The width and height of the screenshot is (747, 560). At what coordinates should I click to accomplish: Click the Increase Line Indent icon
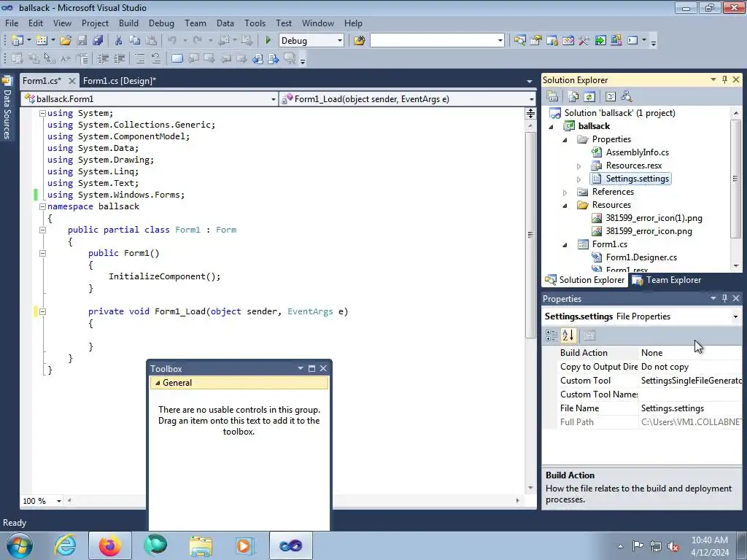pyautogui.click(x=119, y=58)
